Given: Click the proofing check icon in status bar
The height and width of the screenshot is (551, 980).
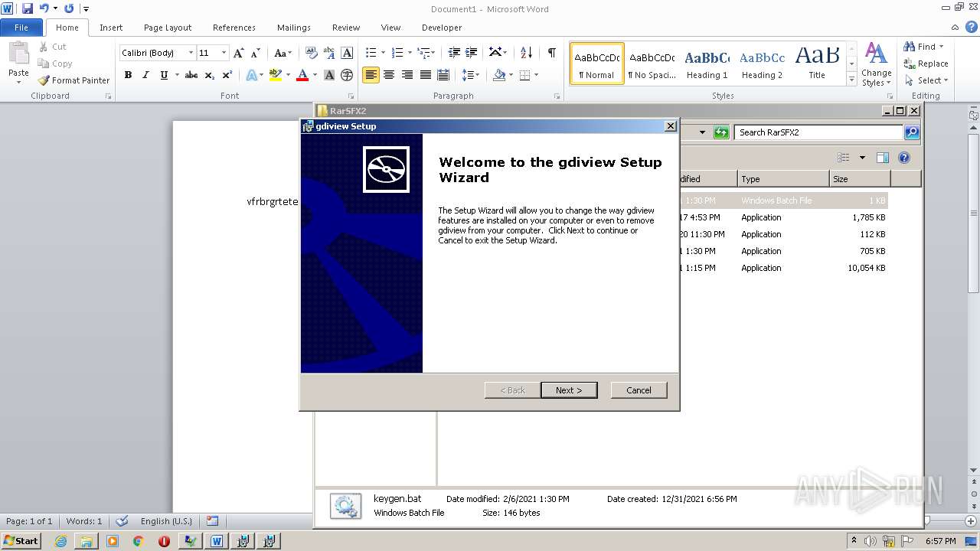Looking at the screenshot, I should coord(122,521).
